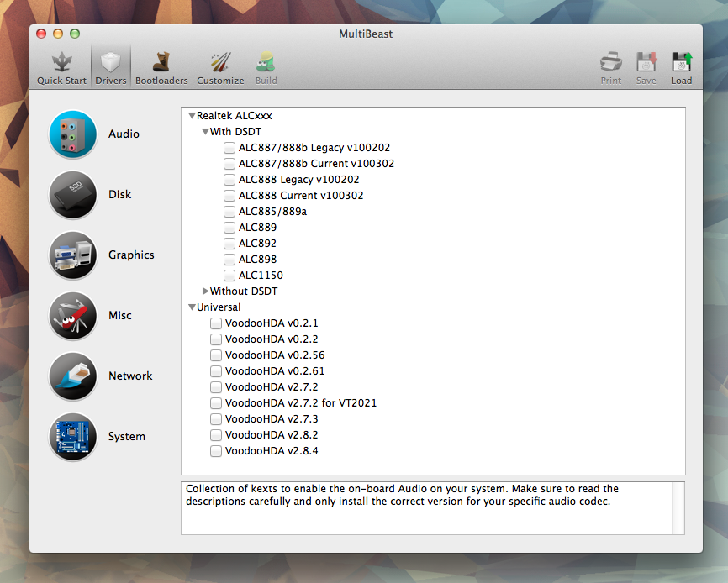Check VoodooHDA v0.2.1
The width and height of the screenshot is (728, 583).
[x=216, y=323]
